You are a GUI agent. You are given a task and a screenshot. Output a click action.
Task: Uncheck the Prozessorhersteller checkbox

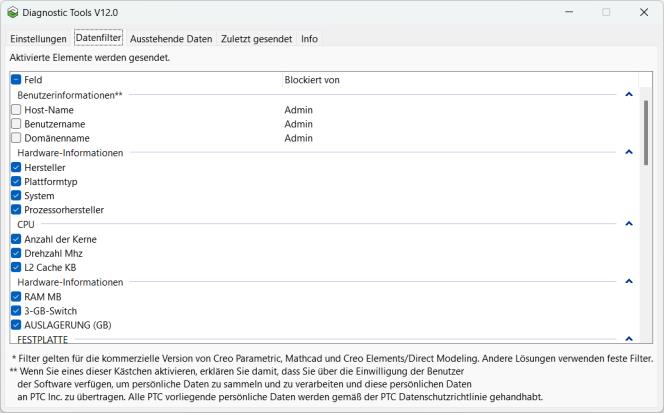[16, 209]
